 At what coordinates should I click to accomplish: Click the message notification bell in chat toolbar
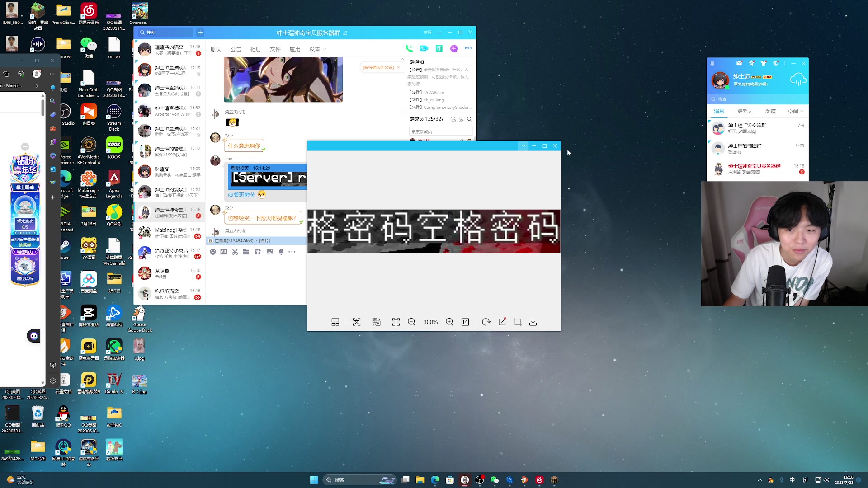281,252
